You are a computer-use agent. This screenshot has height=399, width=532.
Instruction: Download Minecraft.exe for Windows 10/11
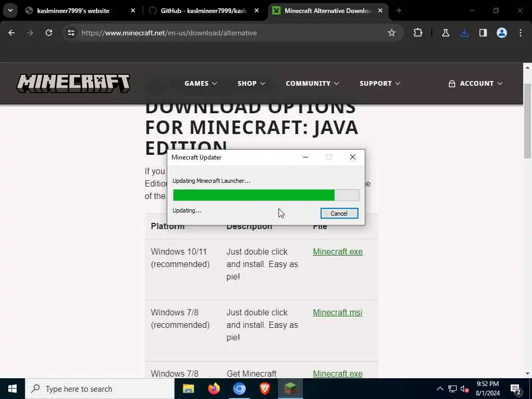coord(338,252)
